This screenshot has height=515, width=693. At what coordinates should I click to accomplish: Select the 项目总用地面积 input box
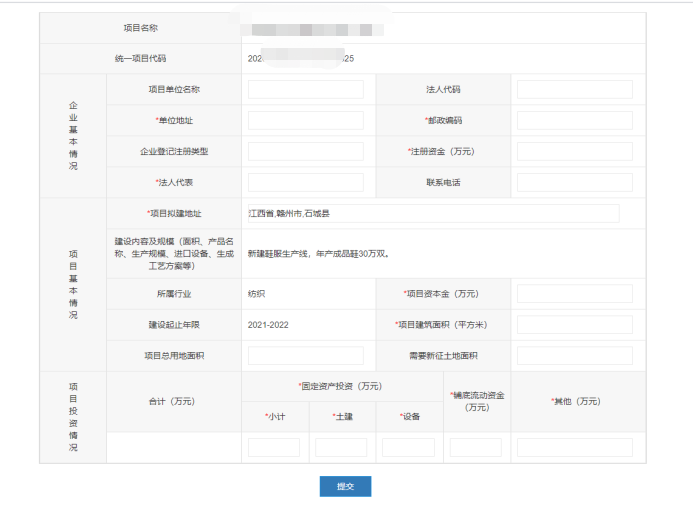click(x=305, y=356)
